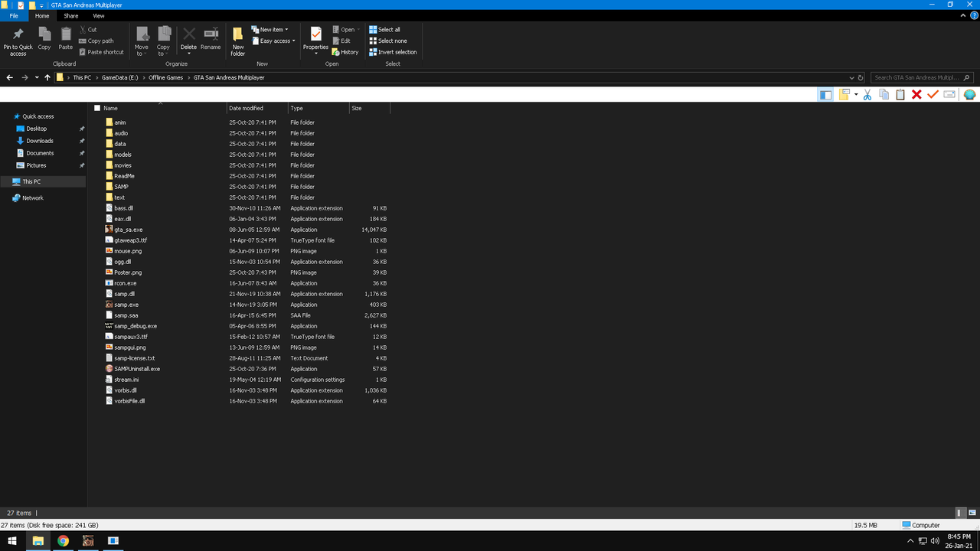
Task: Click GameData (E:) in the address breadcrumb
Action: tap(120, 77)
